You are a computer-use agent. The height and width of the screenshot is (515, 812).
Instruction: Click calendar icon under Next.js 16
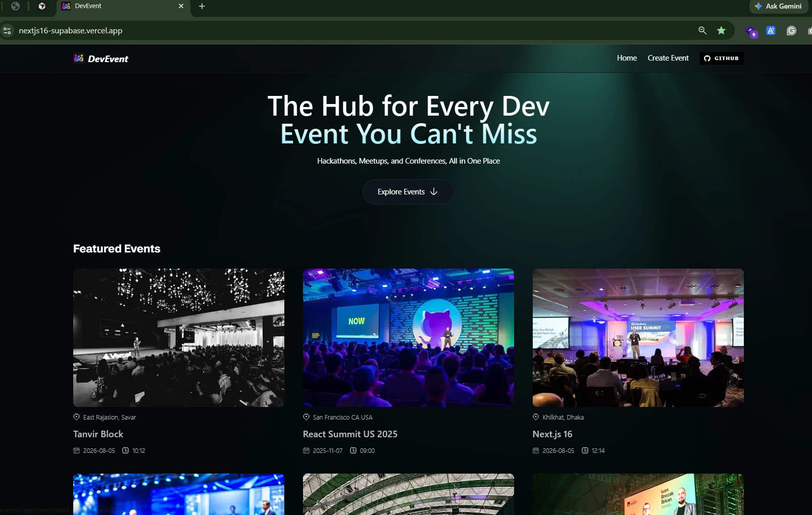(x=536, y=450)
